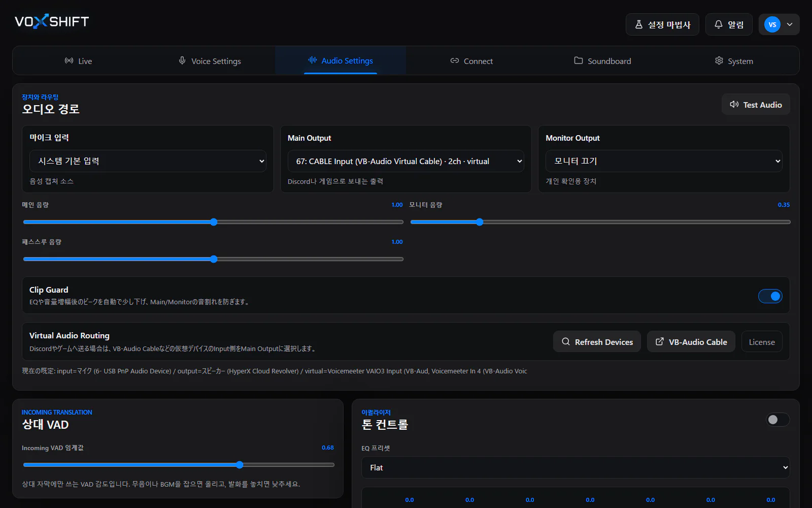Click the VS user avatar

tap(772, 24)
